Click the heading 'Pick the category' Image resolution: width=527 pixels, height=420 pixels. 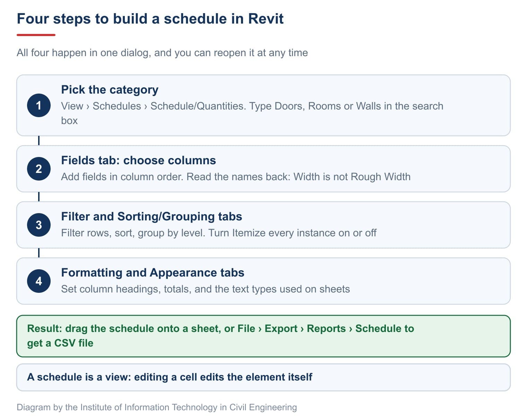click(110, 90)
